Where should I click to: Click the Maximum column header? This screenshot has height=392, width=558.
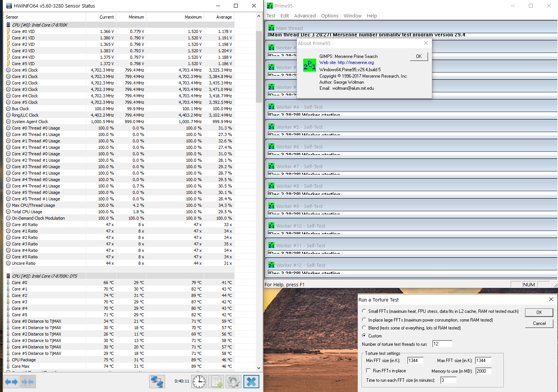pos(175,17)
